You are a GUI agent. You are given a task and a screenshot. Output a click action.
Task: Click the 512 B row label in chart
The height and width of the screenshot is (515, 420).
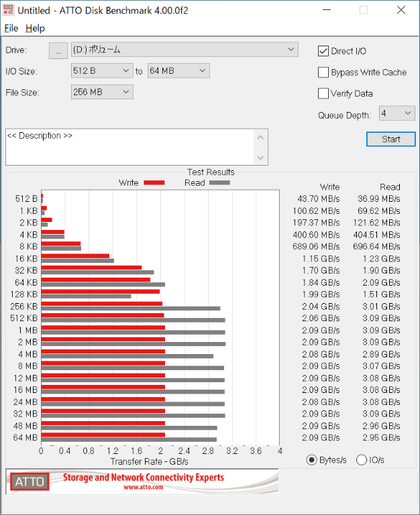coord(26,198)
